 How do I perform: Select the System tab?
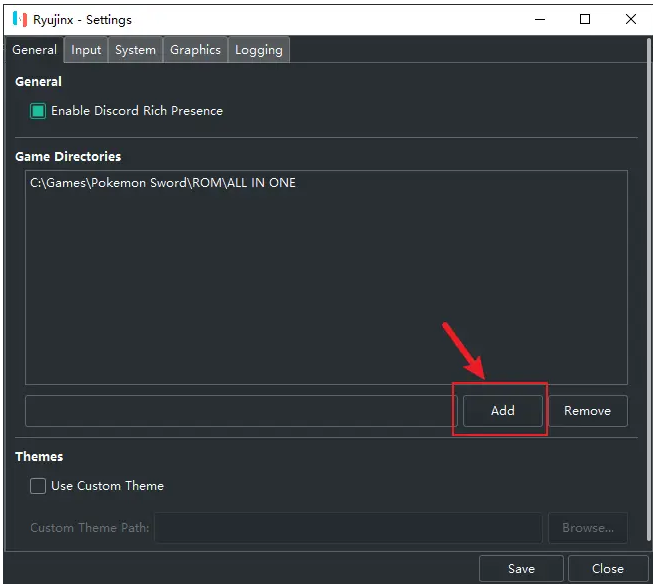click(135, 50)
